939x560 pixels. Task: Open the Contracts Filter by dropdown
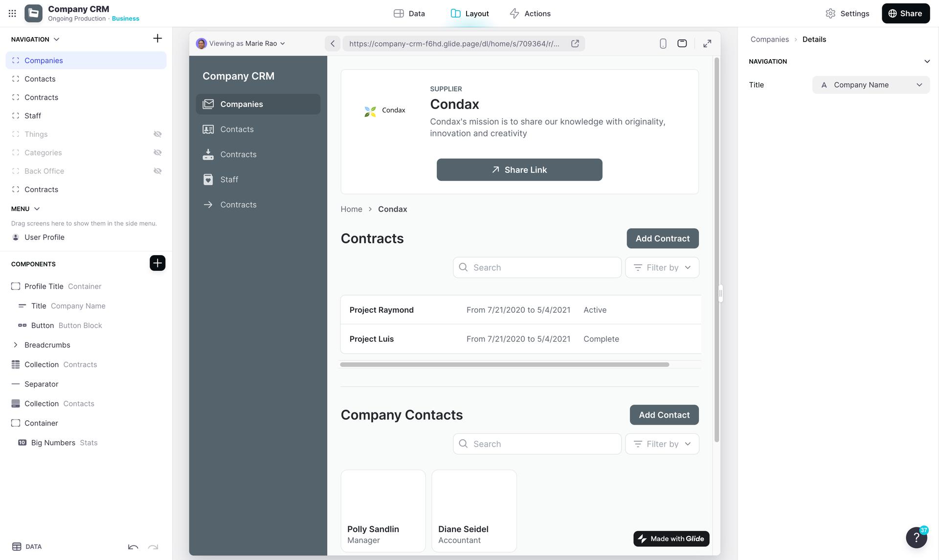click(x=662, y=268)
